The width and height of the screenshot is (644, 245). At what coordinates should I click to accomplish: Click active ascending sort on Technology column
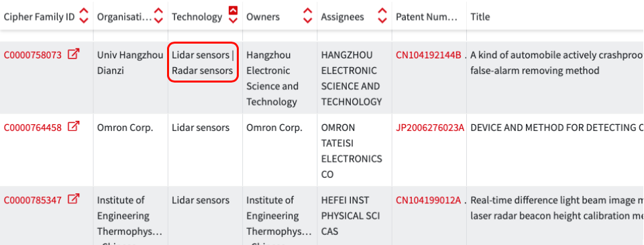pyautogui.click(x=233, y=10)
